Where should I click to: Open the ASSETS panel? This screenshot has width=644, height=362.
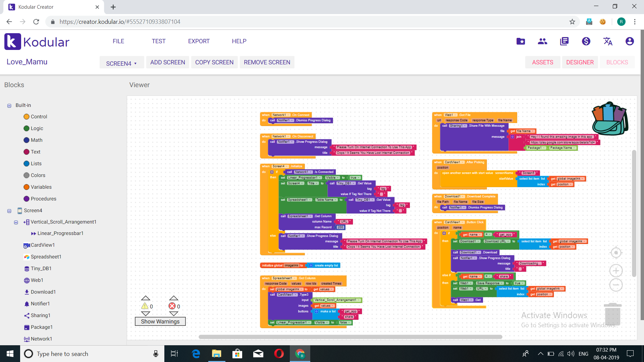[x=543, y=62]
